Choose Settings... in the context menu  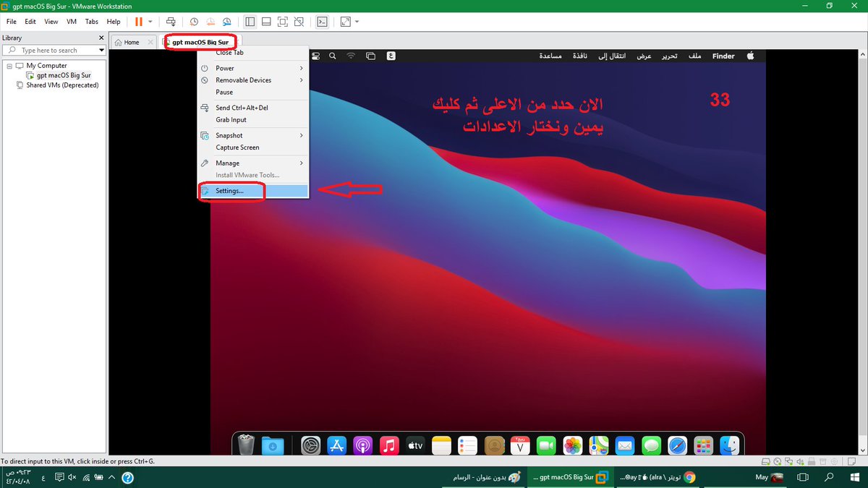253,191
